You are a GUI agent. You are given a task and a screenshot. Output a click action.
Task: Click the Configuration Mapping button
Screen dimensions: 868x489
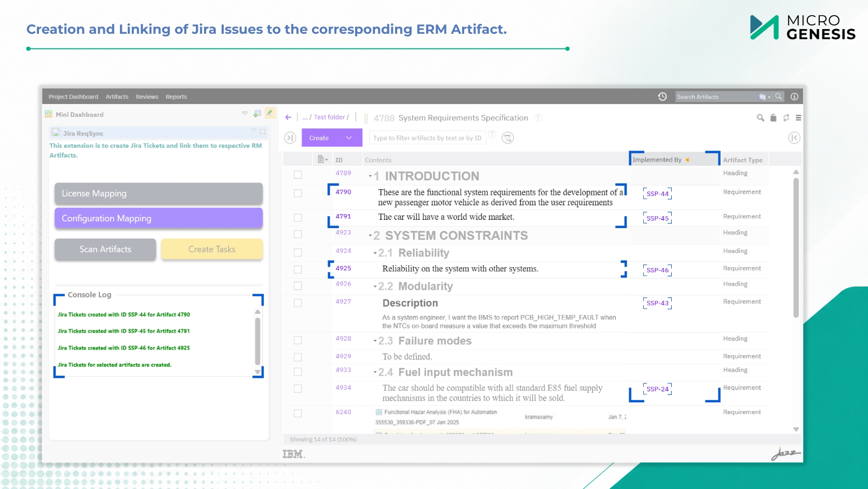[x=158, y=218]
